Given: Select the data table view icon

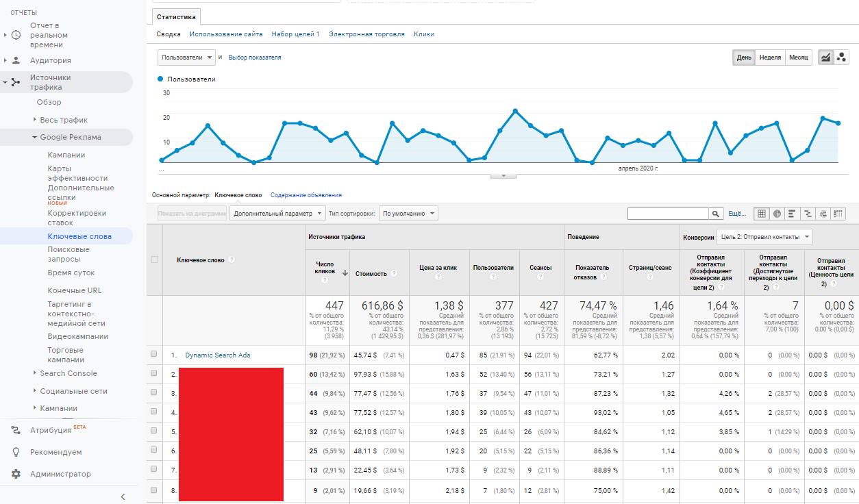Looking at the screenshot, I should [761, 214].
